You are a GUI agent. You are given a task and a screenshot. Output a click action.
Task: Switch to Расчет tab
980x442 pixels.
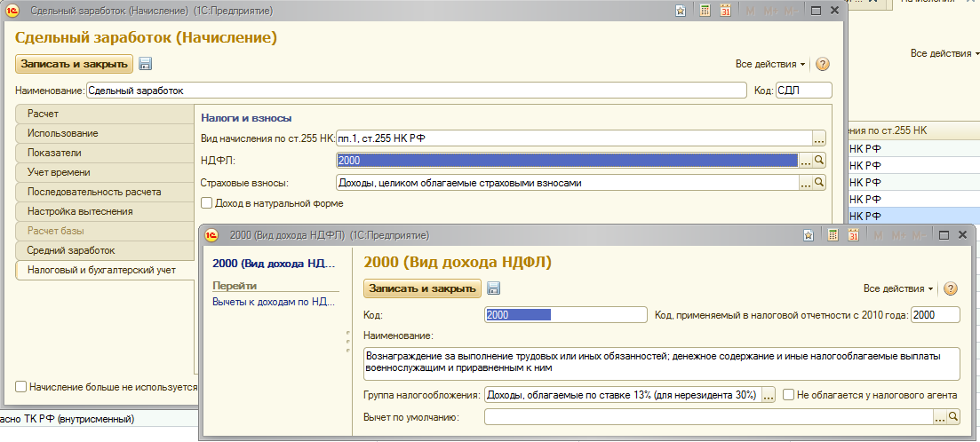coord(104,114)
